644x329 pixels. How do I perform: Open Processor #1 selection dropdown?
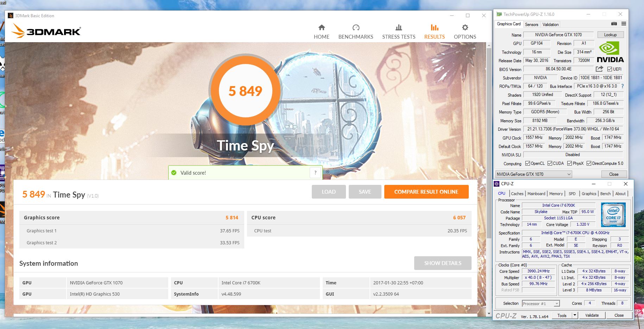point(541,304)
